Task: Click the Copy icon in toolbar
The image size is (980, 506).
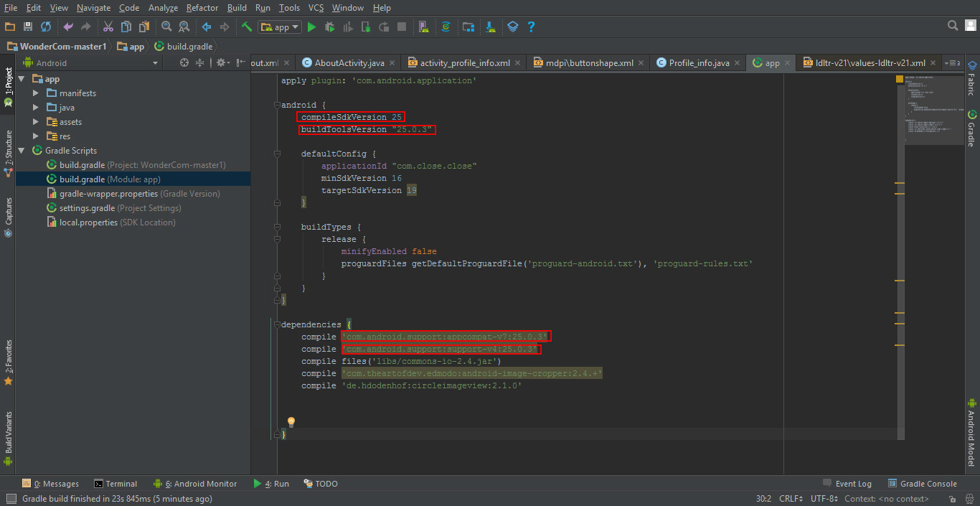Action: pos(126,27)
